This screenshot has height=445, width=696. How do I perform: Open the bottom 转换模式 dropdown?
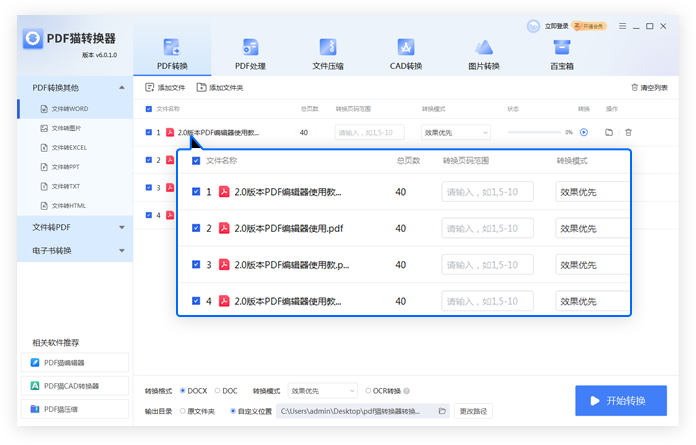coord(323,391)
